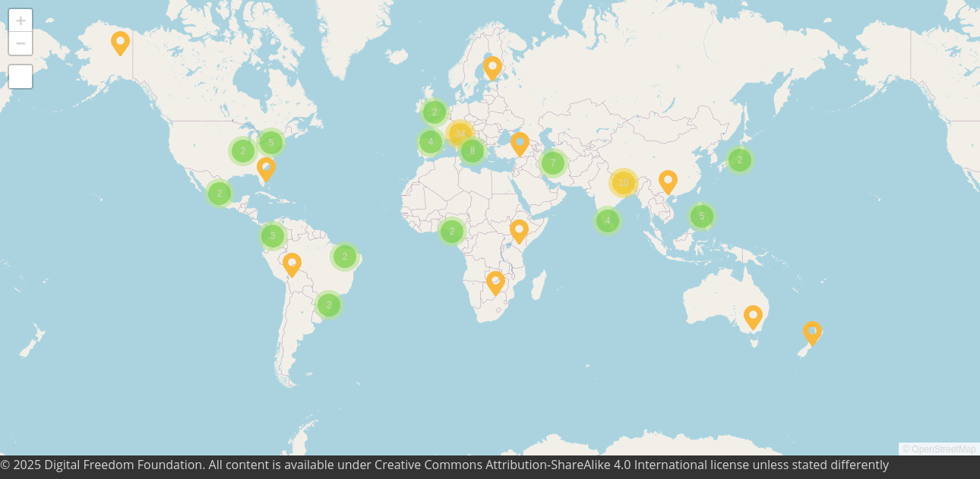The width and height of the screenshot is (980, 479).
Task: Click the green 2 cluster over Japan
Action: point(739,159)
